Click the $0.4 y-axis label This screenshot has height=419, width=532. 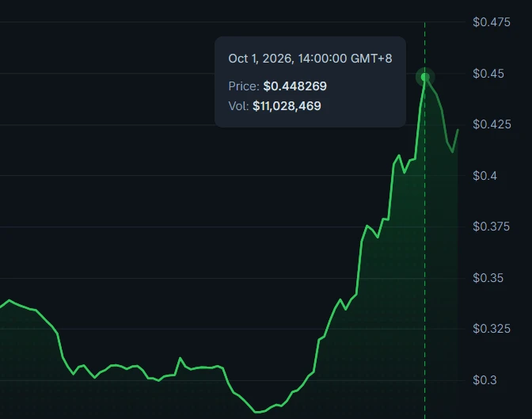click(484, 176)
